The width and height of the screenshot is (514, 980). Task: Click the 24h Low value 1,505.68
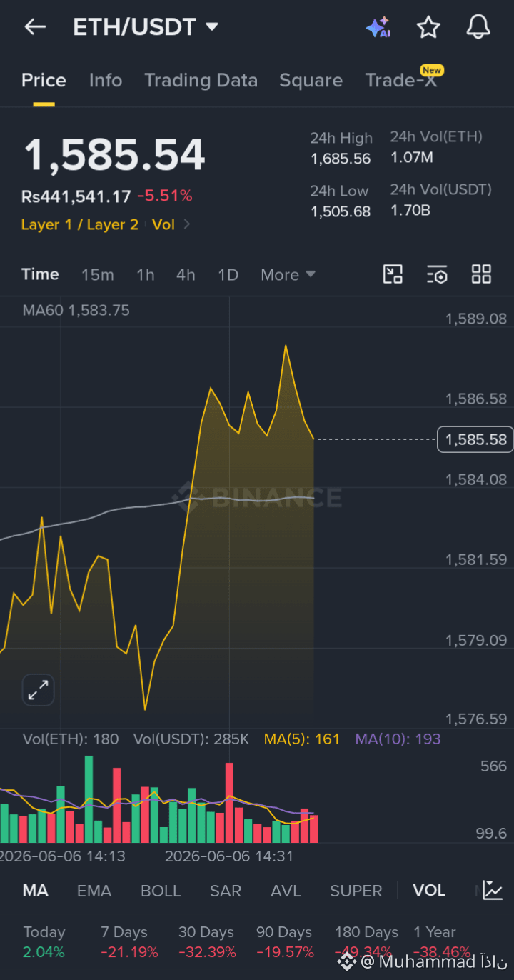(x=341, y=211)
